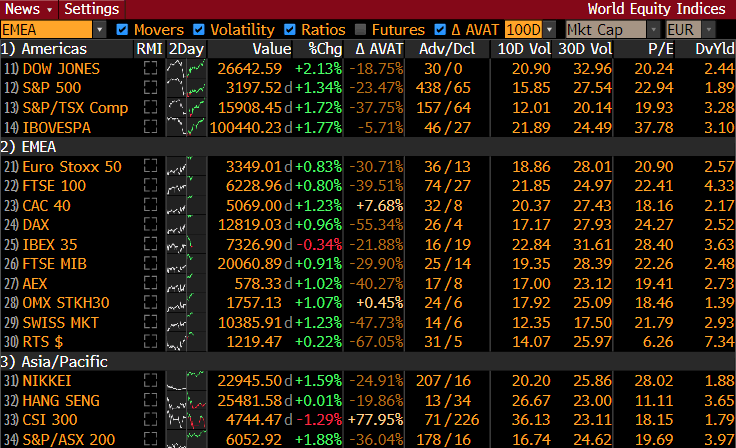Toggle the Volatility checkbox
This screenshot has width=736, height=448.
(x=199, y=30)
